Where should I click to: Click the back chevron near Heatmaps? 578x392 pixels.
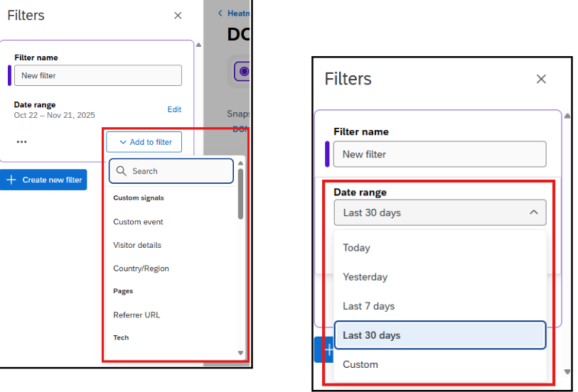pyautogui.click(x=220, y=13)
